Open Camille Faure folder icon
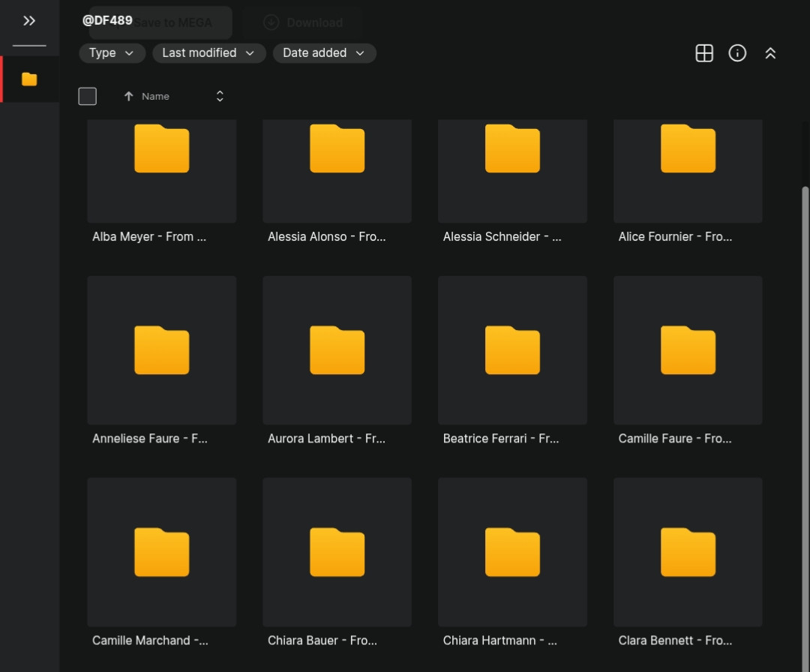Screen dimensions: 810x672 (688, 350)
